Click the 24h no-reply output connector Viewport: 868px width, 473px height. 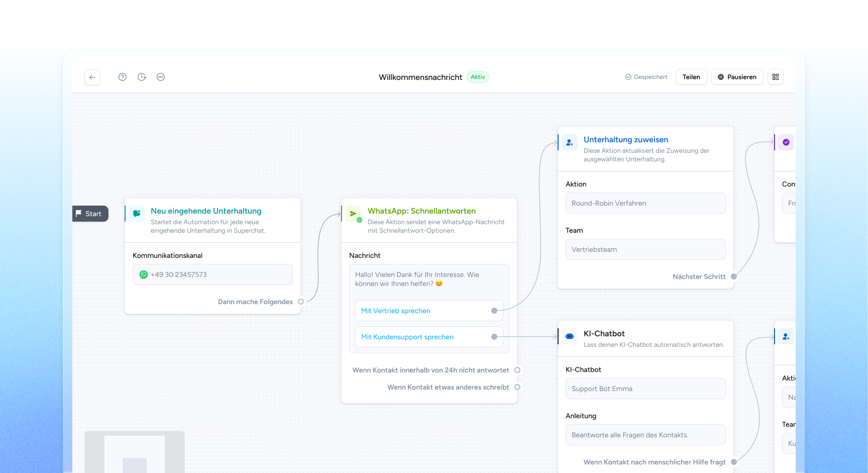(x=517, y=370)
